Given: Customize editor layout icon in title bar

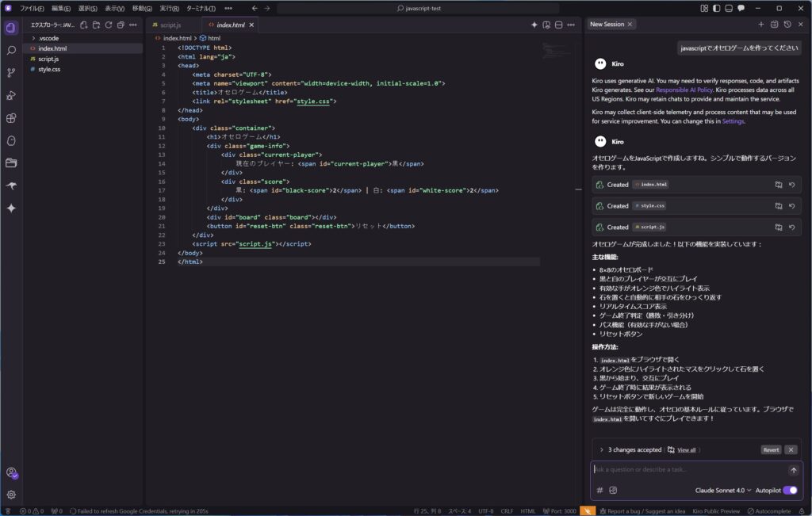Looking at the screenshot, I should point(704,8).
